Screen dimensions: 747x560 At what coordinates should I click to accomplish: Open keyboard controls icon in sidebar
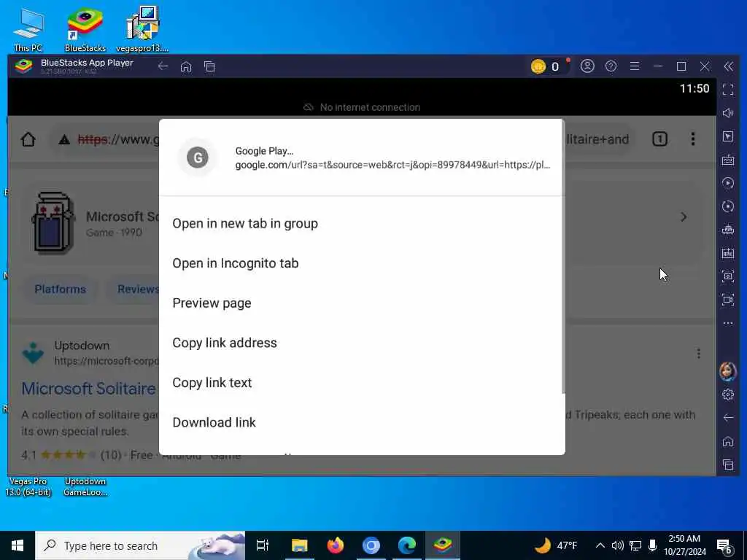728,160
